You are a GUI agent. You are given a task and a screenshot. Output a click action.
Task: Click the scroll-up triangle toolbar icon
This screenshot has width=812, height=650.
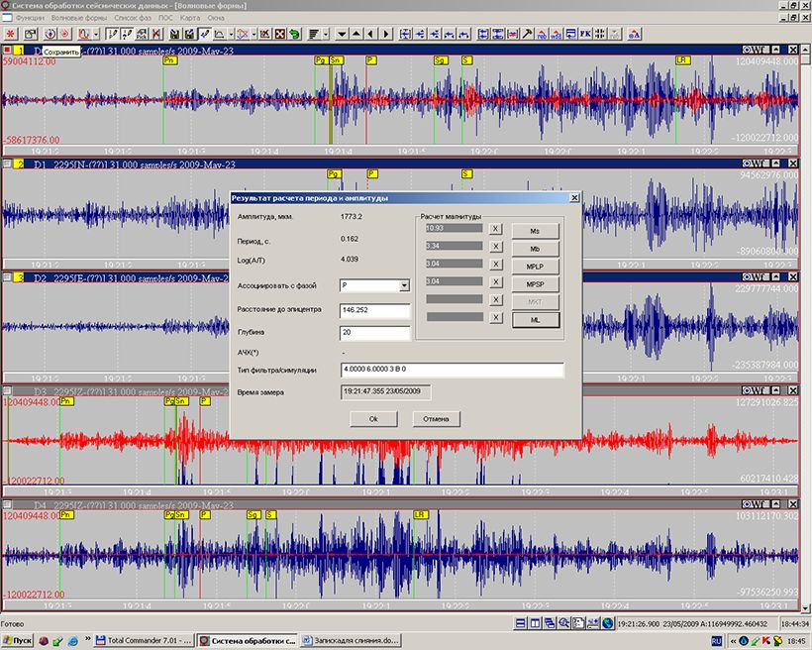355,34
